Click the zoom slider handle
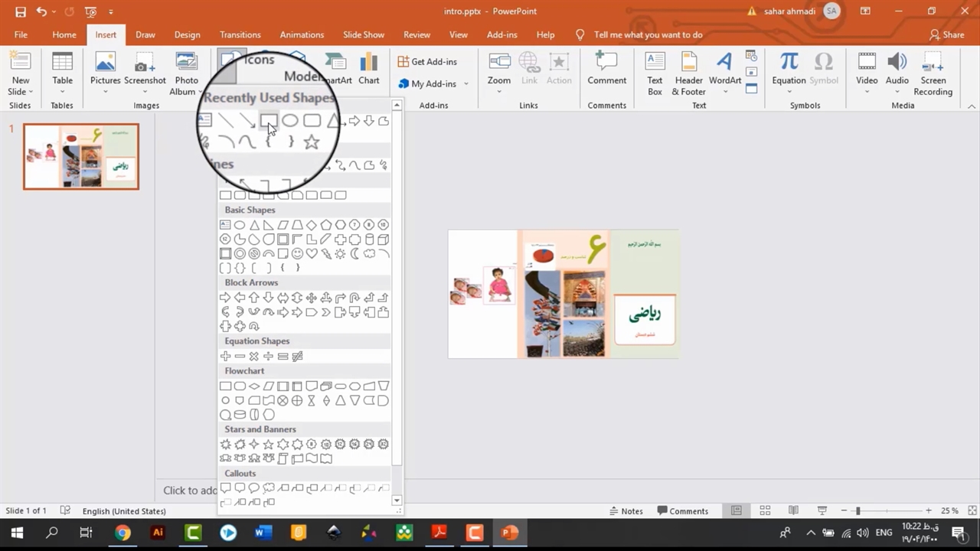The image size is (980, 551). [x=857, y=511]
